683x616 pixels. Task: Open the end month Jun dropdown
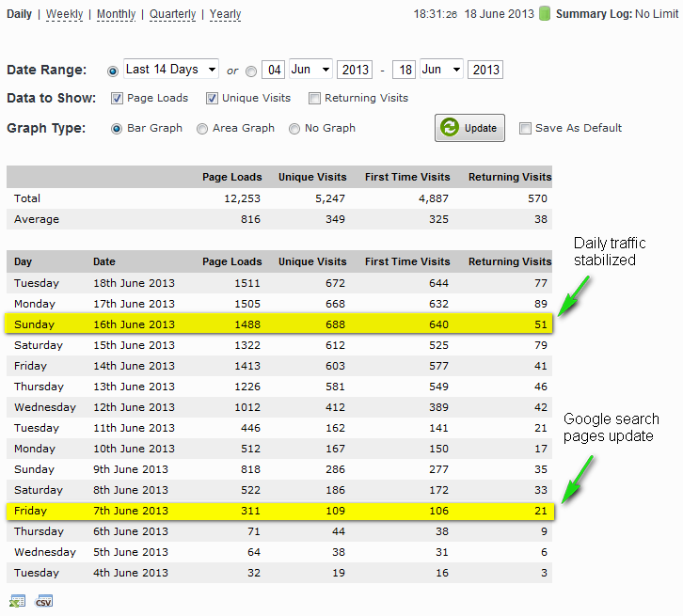pyautogui.click(x=441, y=70)
